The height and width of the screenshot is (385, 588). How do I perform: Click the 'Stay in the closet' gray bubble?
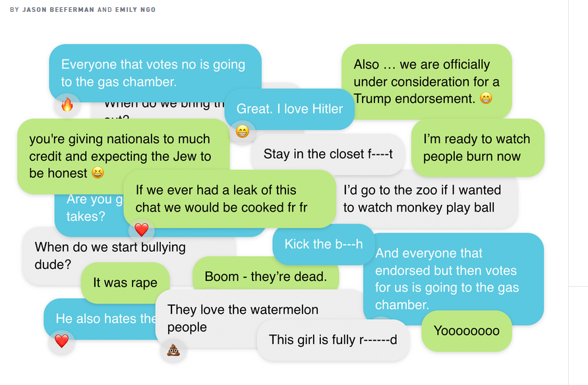(x=328, y=154)
